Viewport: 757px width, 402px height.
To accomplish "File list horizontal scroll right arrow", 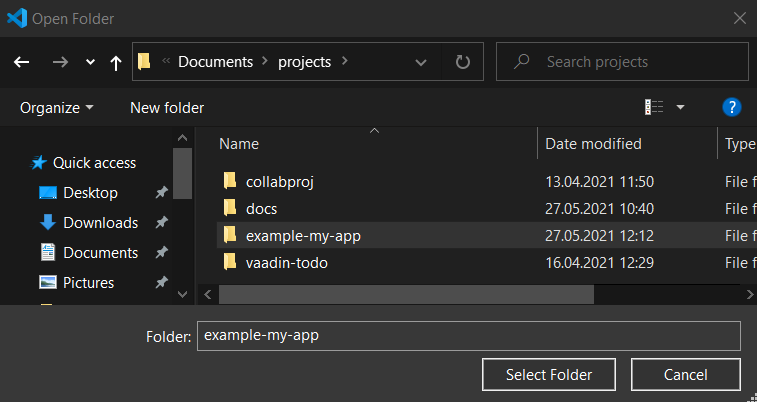I will click(750, 294).
